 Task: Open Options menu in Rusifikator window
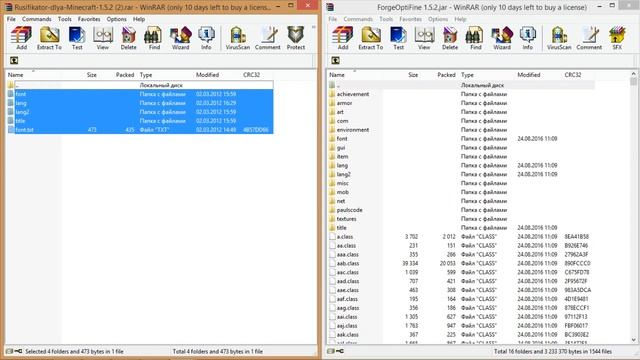click(x=117, y=19)
